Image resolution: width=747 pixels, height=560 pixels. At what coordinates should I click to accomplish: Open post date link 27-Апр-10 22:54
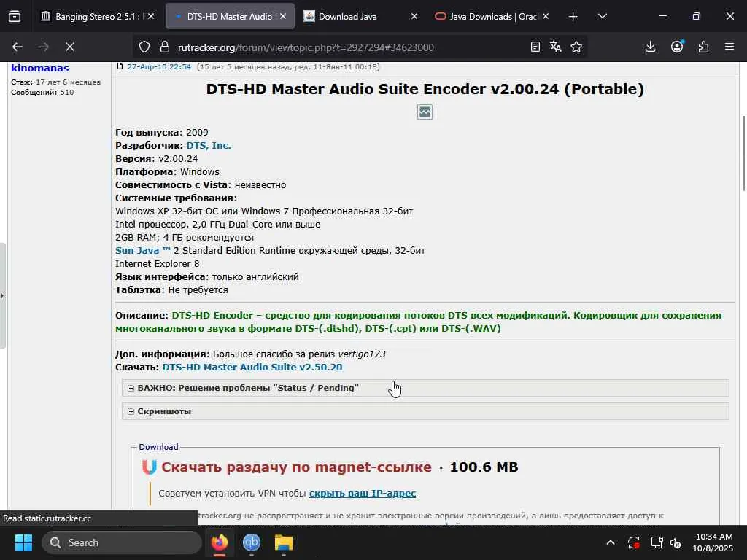[159, 66]
